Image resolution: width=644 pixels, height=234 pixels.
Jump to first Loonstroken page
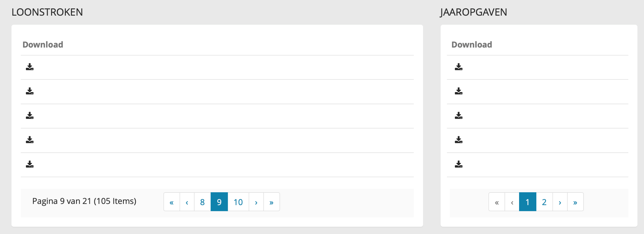click(x=172, y=202)
